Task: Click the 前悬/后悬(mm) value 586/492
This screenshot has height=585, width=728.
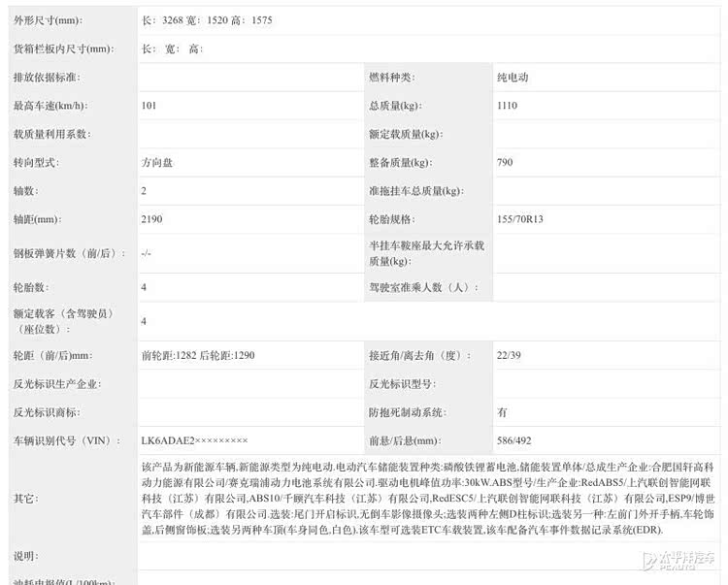Action: click(513, 440)
